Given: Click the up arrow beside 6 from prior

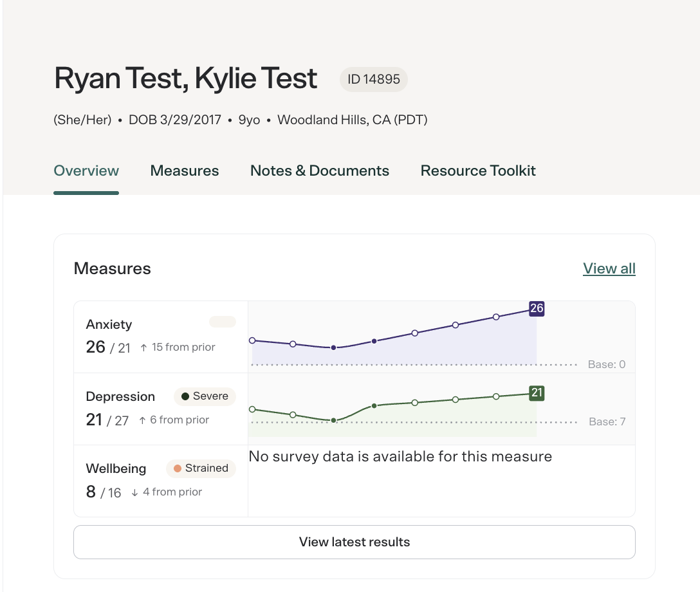Looking at the screenshot, I should click(142, 421).
